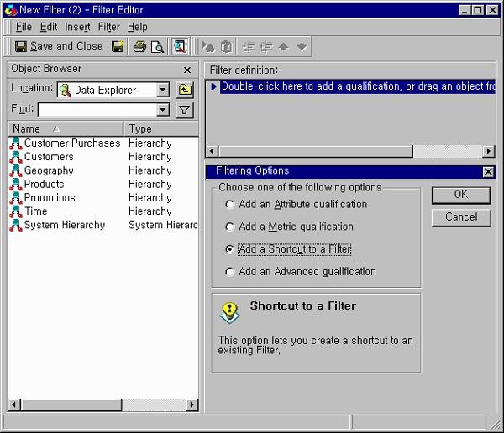Open the Location Data Explorer dropdown
The image size is (504, 433).
(163, 90)
